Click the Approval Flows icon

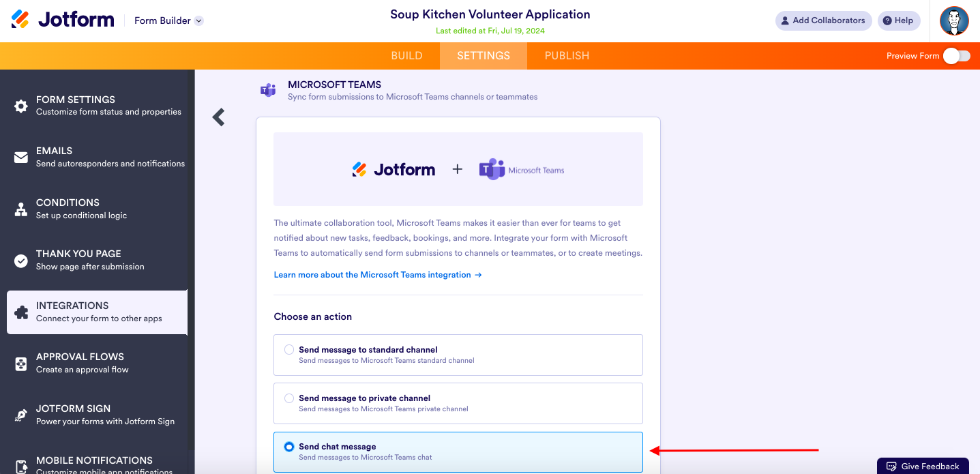(x=21, y=364)
